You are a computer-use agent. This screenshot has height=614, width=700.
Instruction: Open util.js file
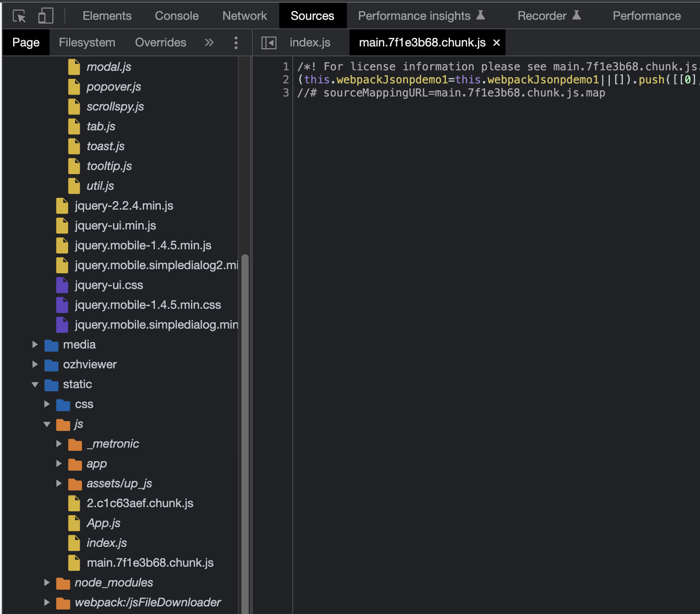[100, 186]
